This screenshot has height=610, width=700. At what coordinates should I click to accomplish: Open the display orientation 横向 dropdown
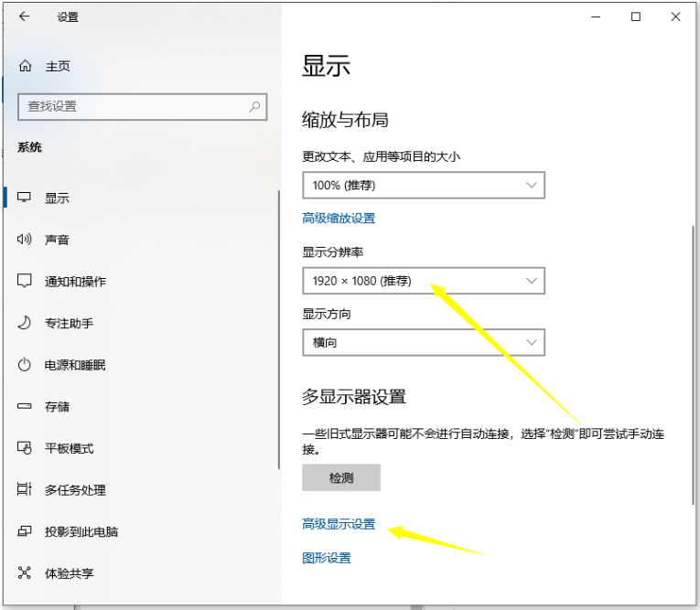pos(424,342)
